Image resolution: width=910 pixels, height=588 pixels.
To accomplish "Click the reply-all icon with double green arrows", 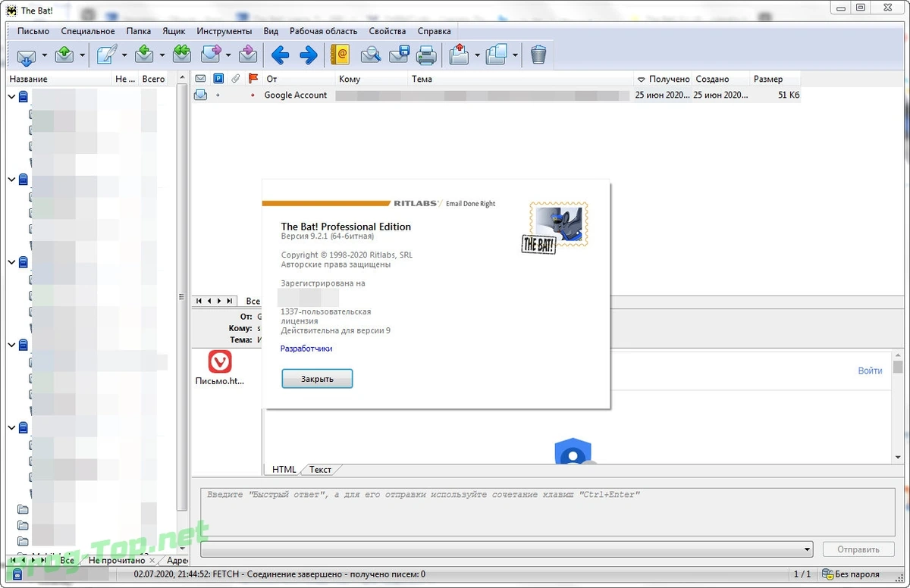I will click(x=182, y=55).
